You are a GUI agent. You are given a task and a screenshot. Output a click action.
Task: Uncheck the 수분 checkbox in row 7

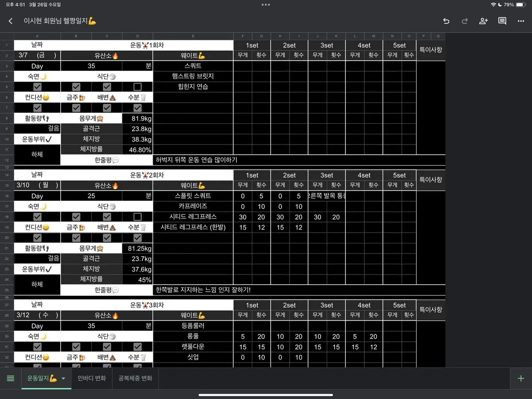point(137,108)
